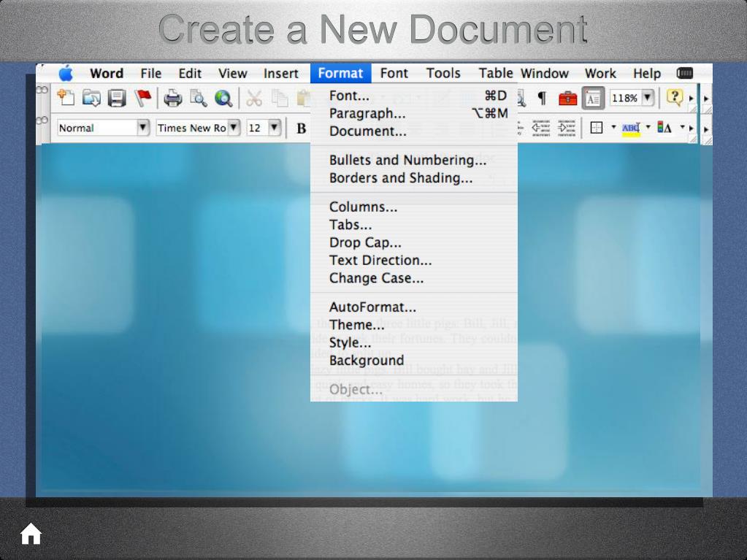Screen dimensions: 747x560
Task: Choose AutoFormat... from the menu
Action: point(414,307)
